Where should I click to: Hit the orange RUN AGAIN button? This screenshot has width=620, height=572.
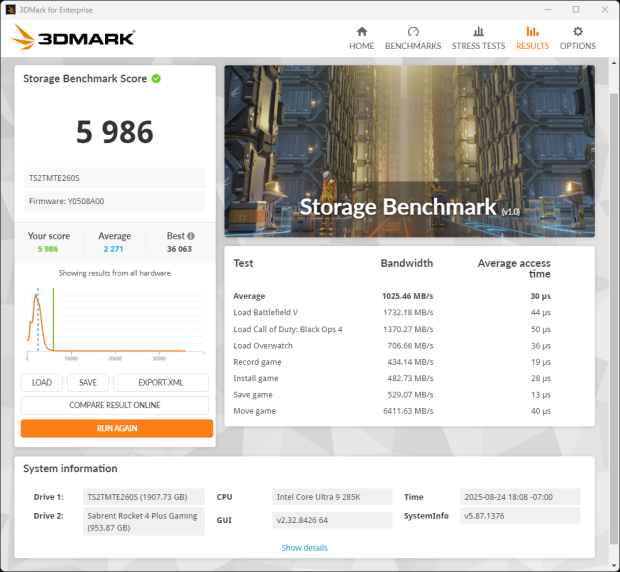pos(116,428)
